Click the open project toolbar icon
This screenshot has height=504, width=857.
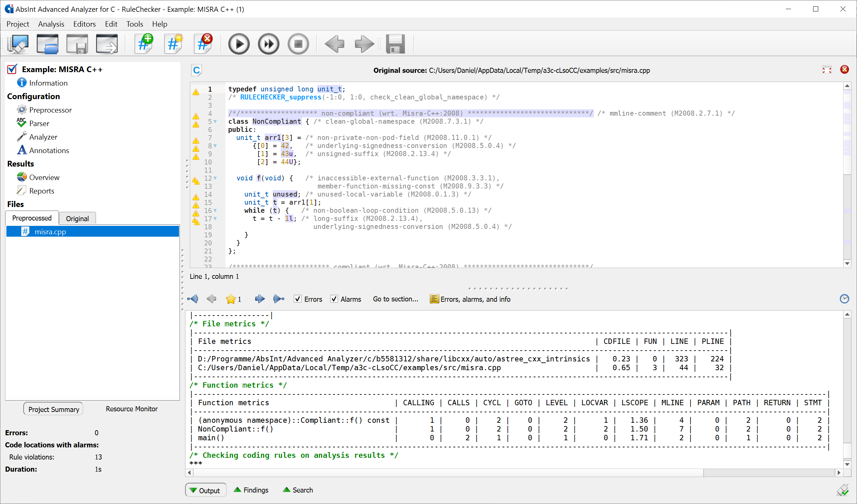tap(47, 44)
